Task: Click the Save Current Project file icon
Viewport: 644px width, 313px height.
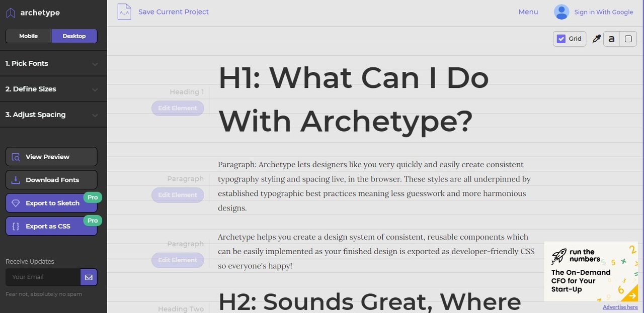Action: click(124, 12)
